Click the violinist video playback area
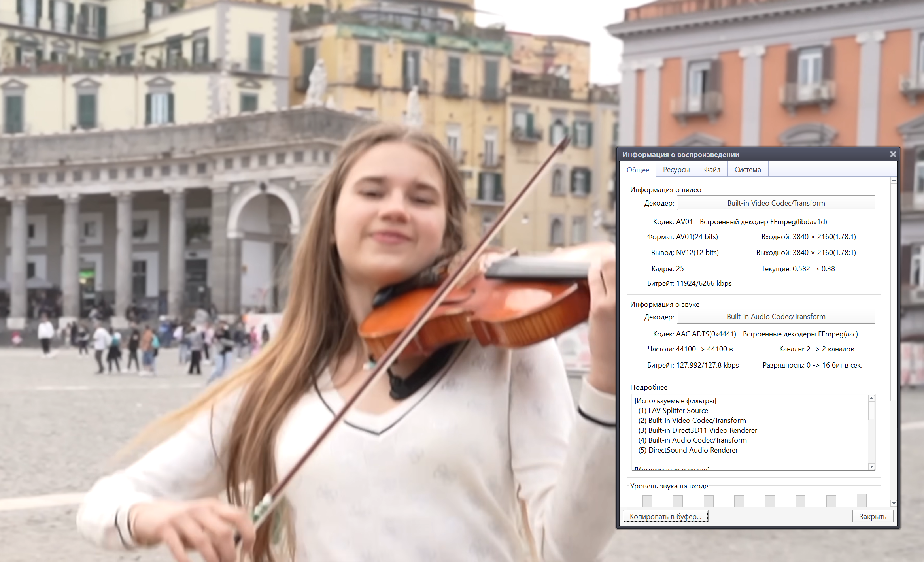The image size is (924, 562). tap(308, 277)
